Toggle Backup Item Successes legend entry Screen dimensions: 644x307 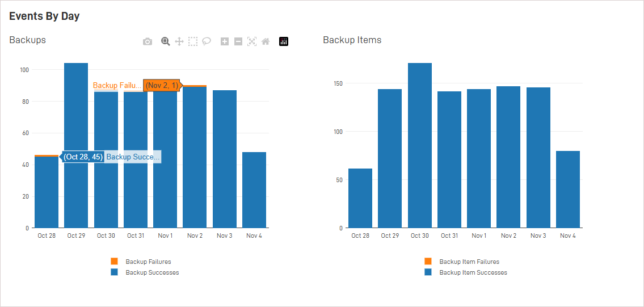[x=473, y=272]
